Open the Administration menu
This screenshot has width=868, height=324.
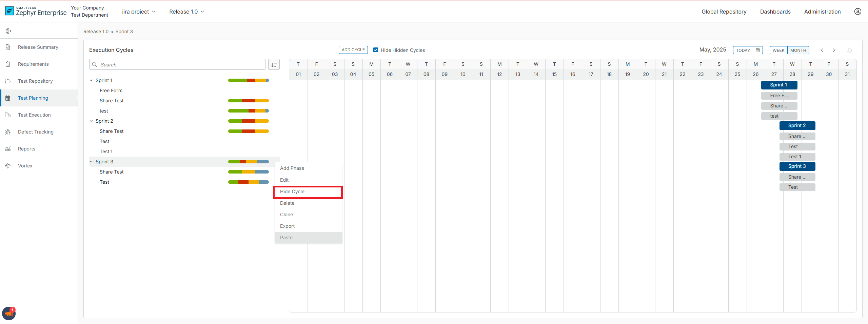click(822, 11)
